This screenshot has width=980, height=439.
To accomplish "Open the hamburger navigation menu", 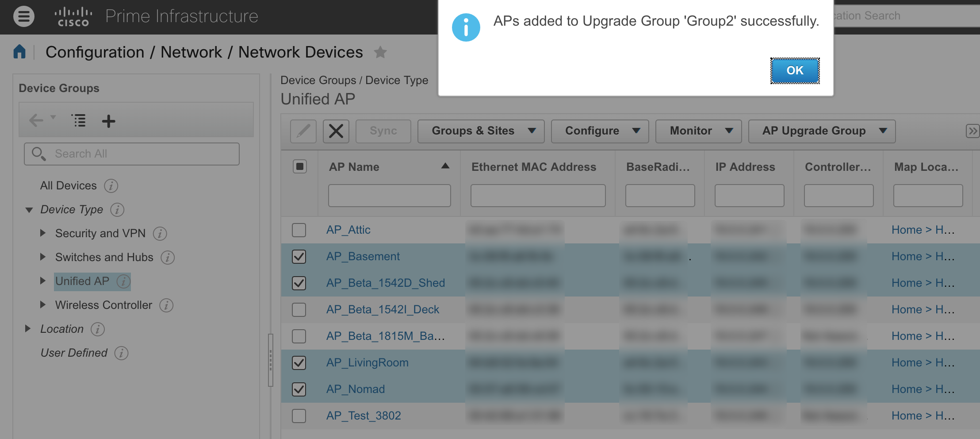I will point(23,17).
